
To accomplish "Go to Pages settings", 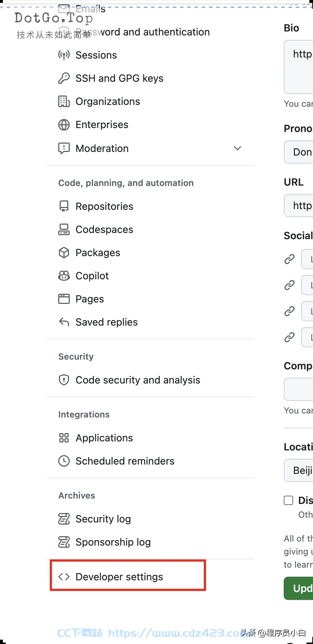I will pyautogui.click(x=90, y=299).
